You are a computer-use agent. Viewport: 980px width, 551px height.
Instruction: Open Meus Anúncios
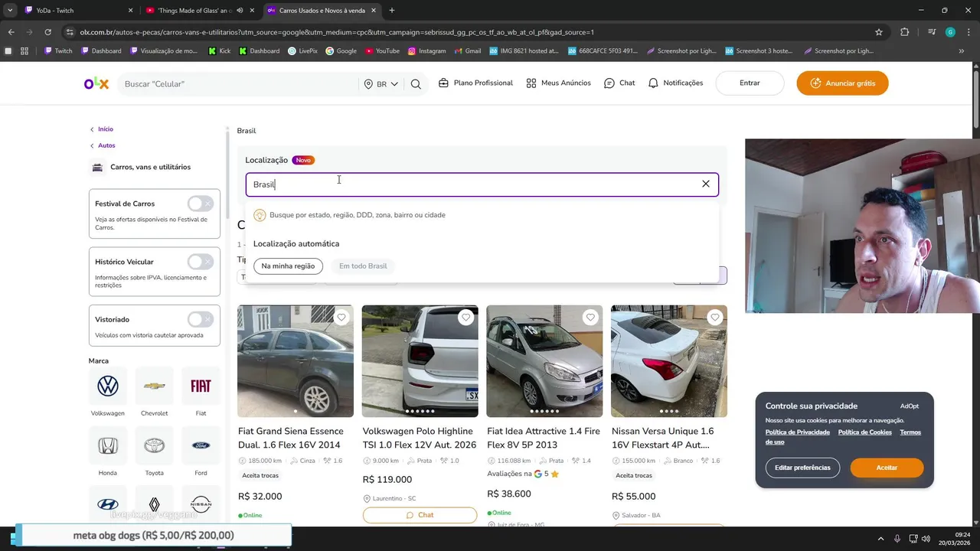[x=558, y=83]
